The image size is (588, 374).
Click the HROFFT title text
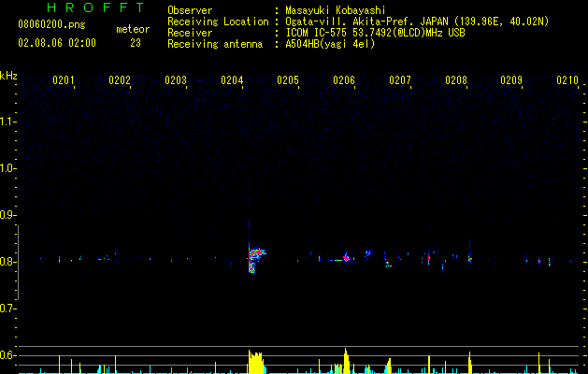(x=96, y=7)
